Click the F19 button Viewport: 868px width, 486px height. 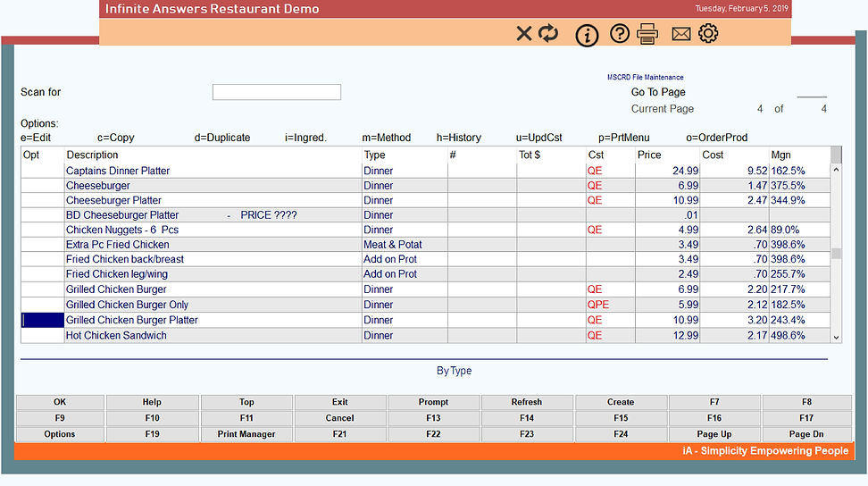(x=152, y=434)
